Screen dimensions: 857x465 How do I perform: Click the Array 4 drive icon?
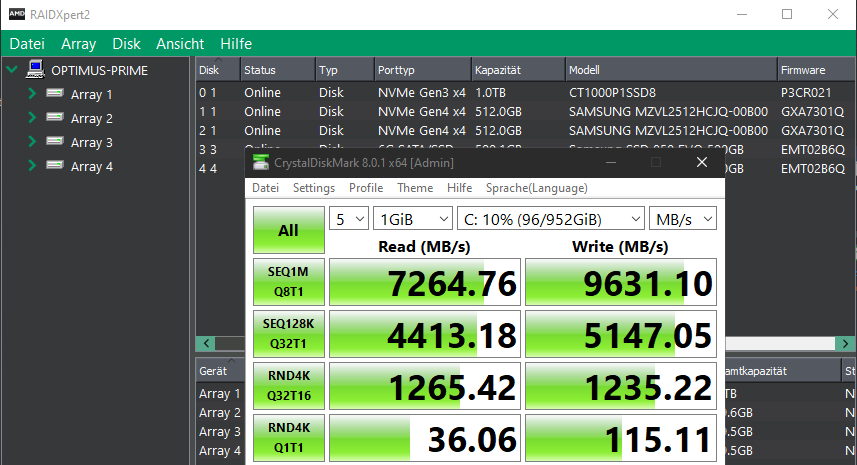[x=55, y=165]
